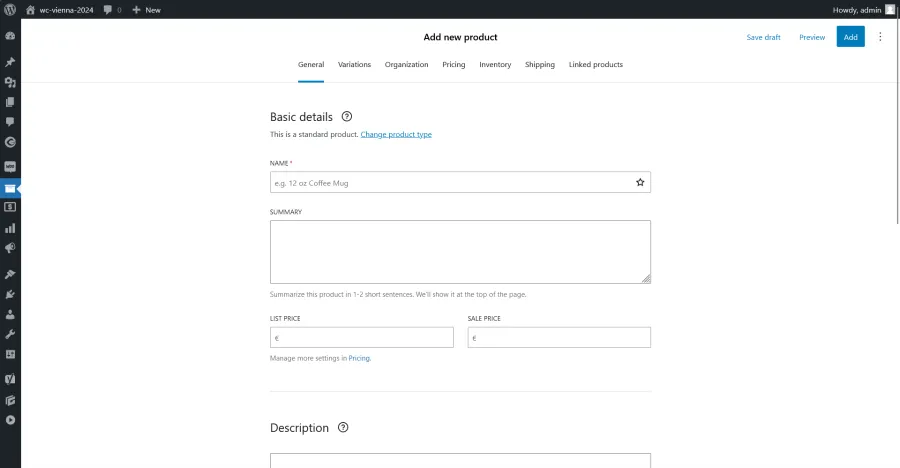The image size is (900, 468).
Task: Open Payments dollar-sign sidebar icon
Action: click(x=10, y=207)
